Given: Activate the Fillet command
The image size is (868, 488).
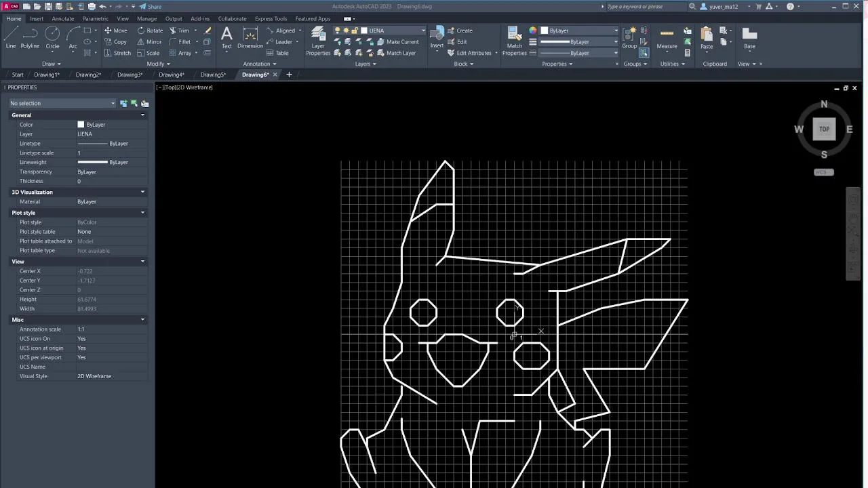Looking at the screenshot, I should click(x=180, y=41).
